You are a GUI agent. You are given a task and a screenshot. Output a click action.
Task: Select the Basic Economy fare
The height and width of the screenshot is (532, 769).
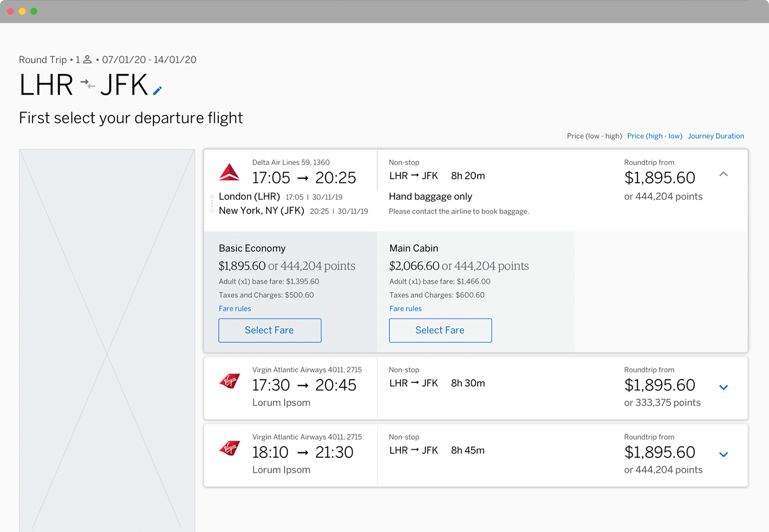[270, 330]
